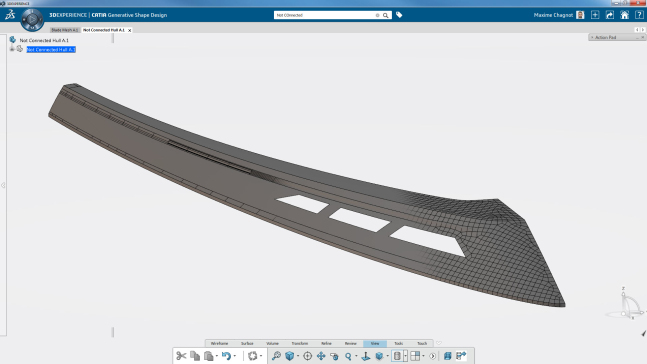The width and height of the screenshot is (647, 364).
Task: Clear the search field text
Action: pos(377,15)
